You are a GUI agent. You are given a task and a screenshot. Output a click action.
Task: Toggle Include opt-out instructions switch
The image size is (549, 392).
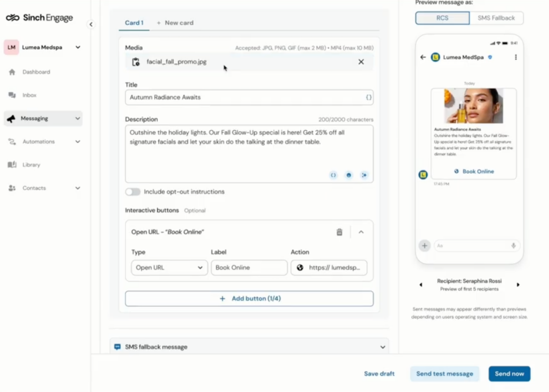[x=133, y=192]
